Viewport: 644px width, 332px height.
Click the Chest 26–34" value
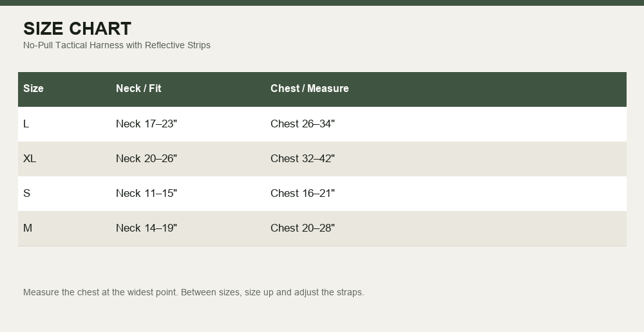[303, 124]
